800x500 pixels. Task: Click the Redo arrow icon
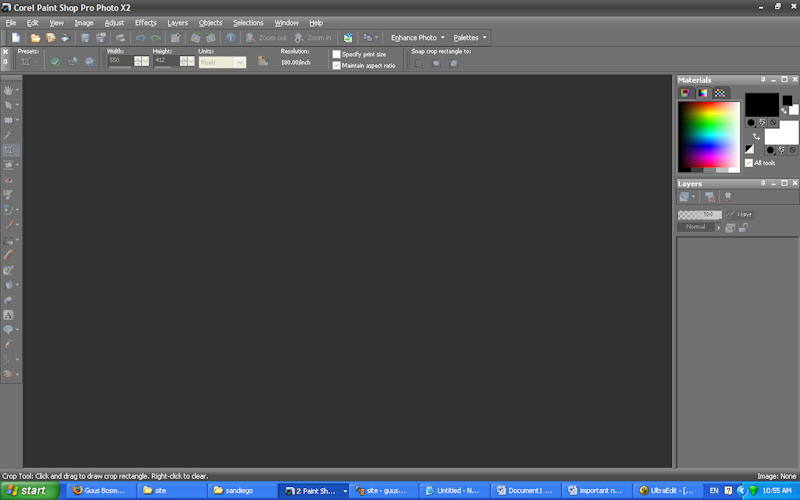click(x=156, y=38)
